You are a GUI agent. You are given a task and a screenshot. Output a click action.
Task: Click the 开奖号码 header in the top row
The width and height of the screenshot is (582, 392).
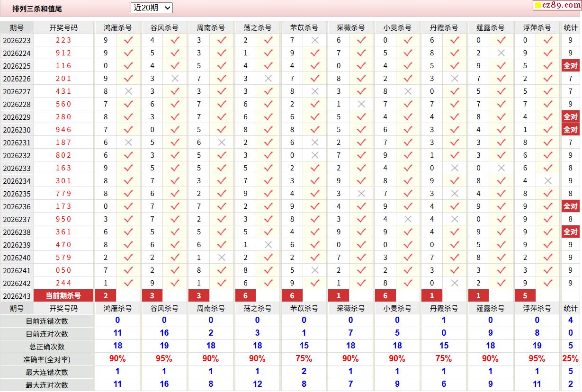coord(63,27)
